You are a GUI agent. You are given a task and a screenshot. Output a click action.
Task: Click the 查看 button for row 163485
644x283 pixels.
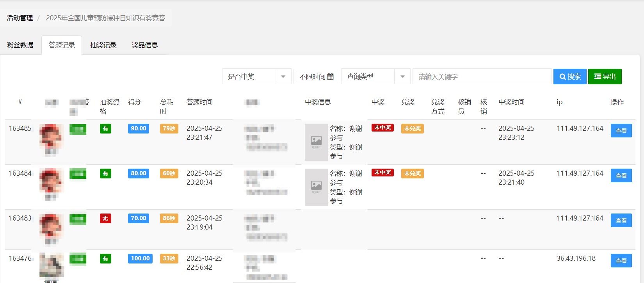click(x=621, y=131)
